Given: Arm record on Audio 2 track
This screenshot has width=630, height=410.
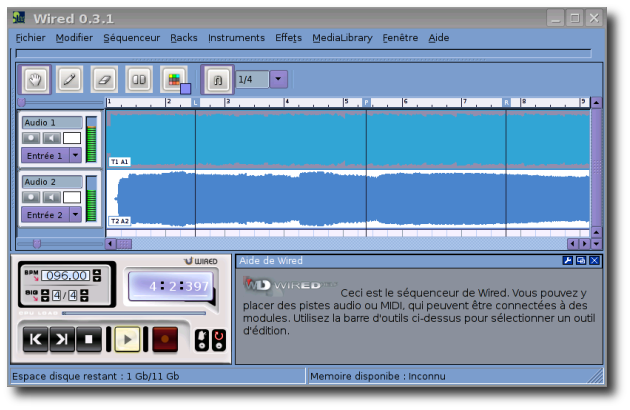Looking at the screenshot, I should point(31,197).
